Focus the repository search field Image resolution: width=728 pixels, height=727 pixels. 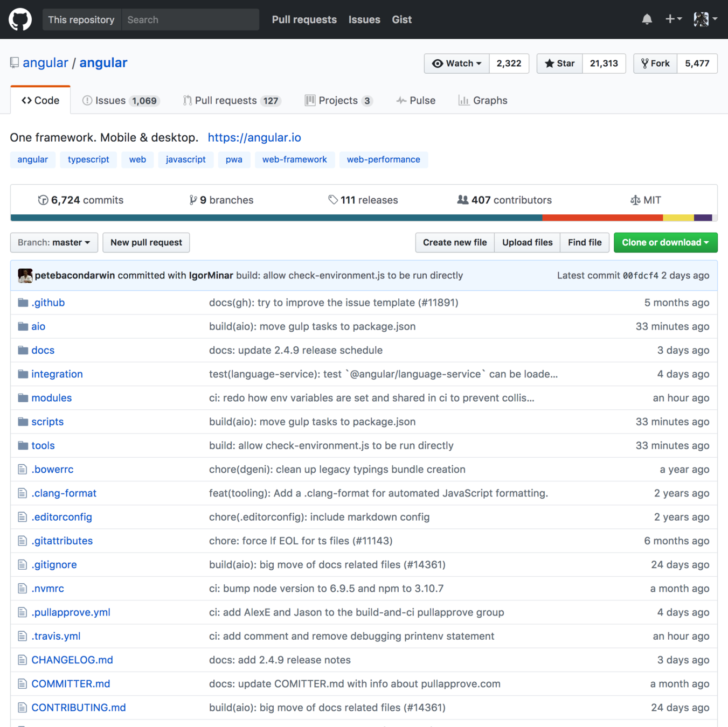tap(190, 19)
